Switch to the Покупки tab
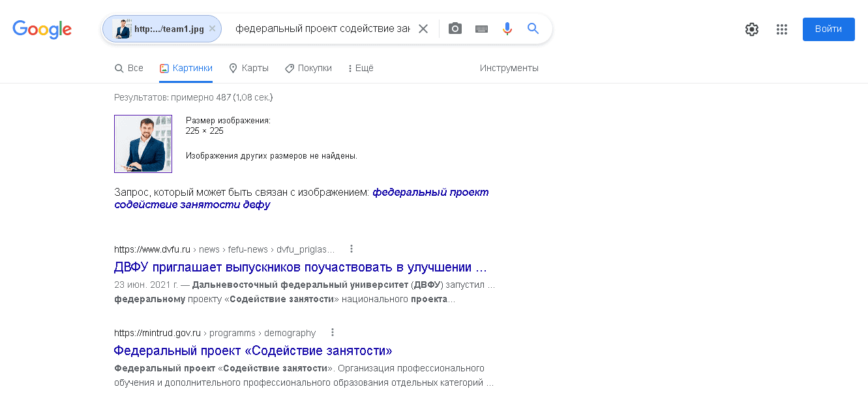The width and height of the screenshot is (868, 419). point(308,67)
